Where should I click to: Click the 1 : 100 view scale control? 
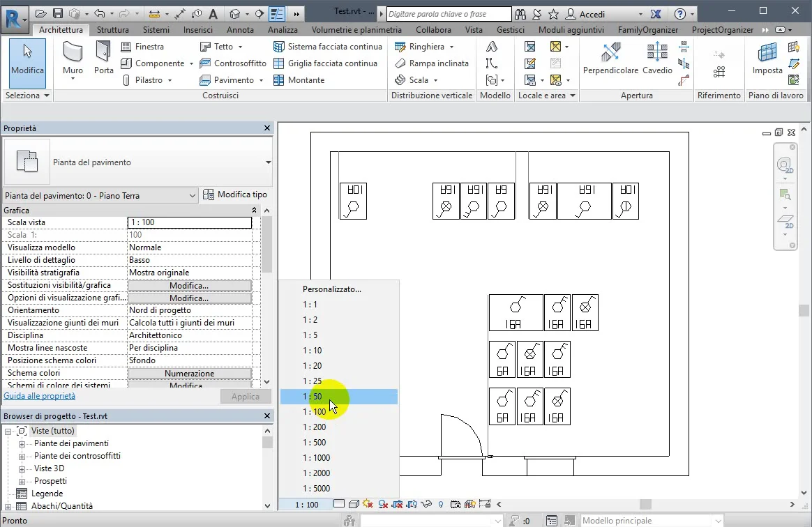[306, 504]
